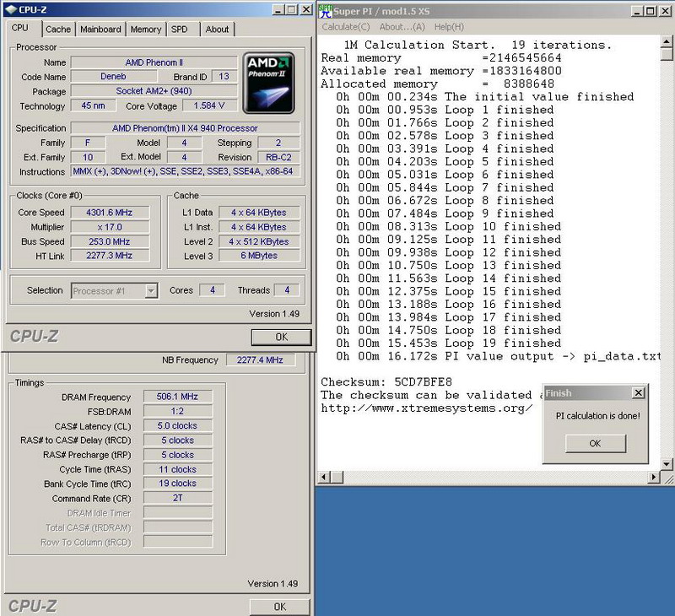The height and width of the screenshot is (616, 675).
Task: Switch to the Cache tab
Action: pos(58,29)
